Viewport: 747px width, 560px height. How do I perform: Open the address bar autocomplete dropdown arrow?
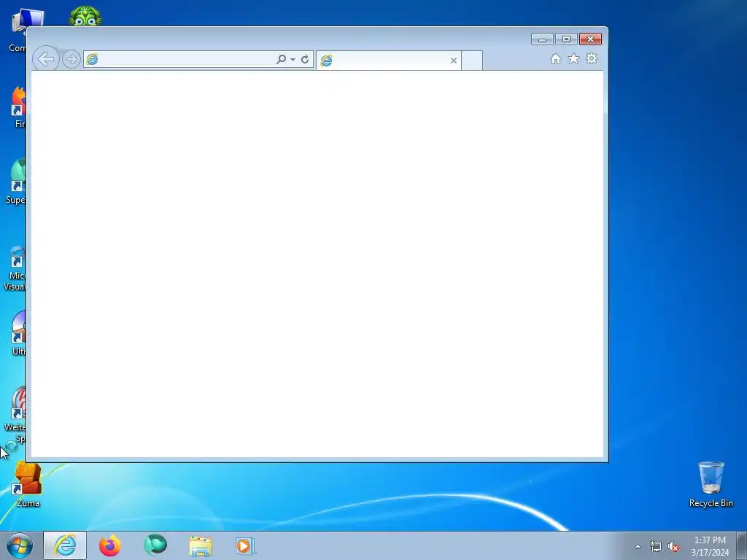click(293, 60)
